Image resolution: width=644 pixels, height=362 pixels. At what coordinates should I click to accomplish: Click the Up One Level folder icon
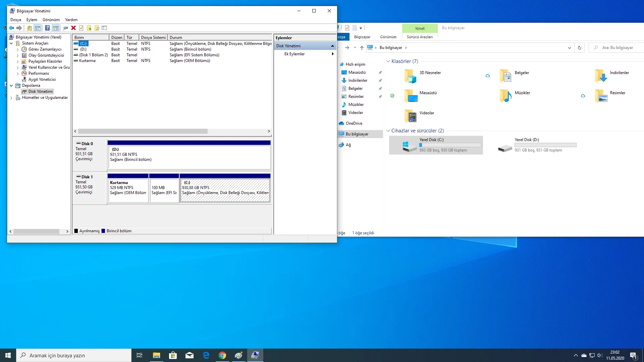pos(30,28)
